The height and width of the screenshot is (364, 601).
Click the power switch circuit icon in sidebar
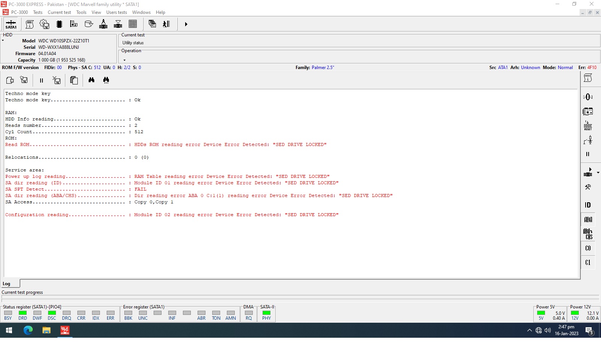coord(588,140)
